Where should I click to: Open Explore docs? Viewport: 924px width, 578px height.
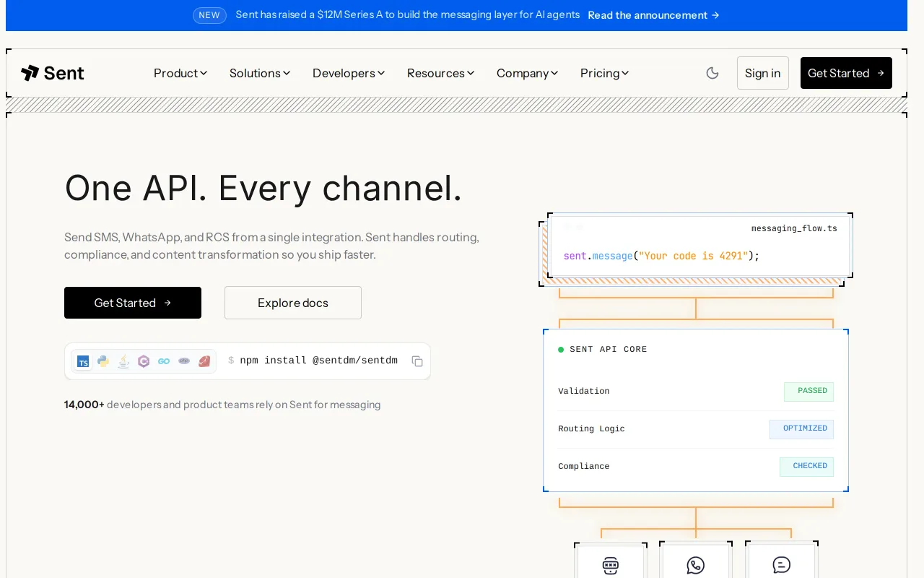293,303
